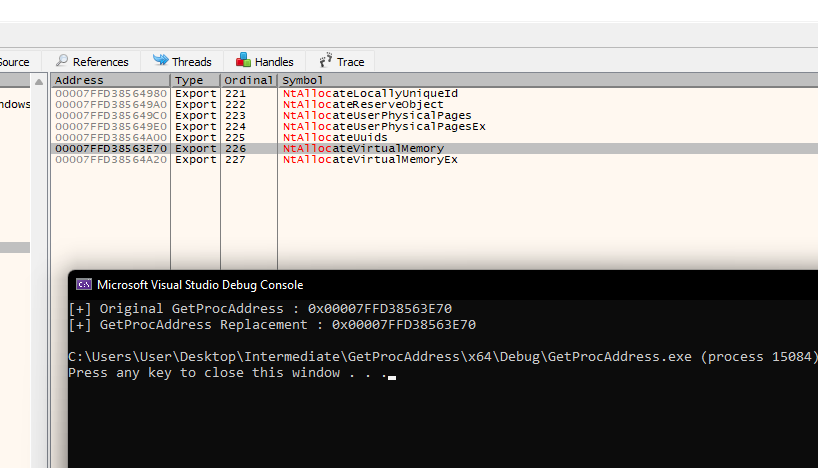Switch to the Threads tab
This screenshot has width=818, height=468.
click(182, 62)
